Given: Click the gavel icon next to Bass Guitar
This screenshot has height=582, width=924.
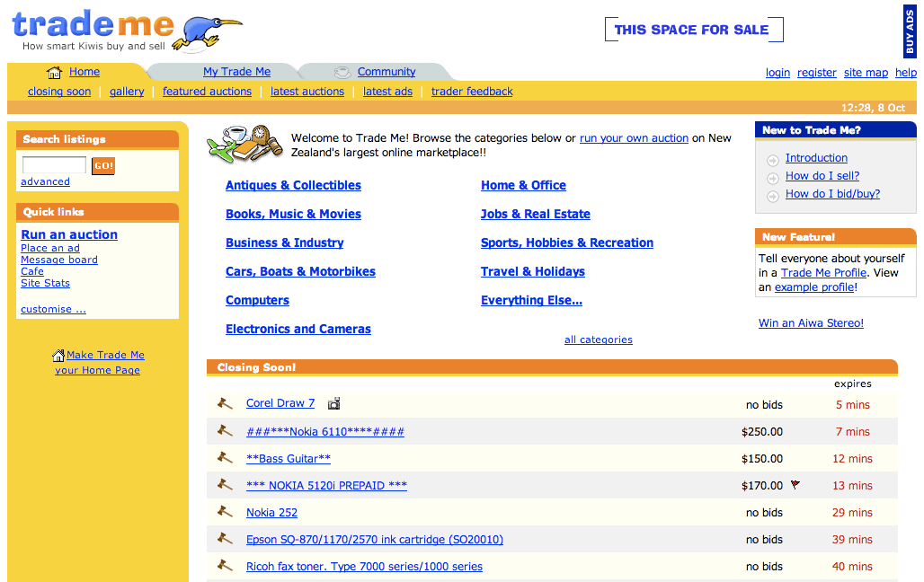Looking at the screenshot, I should pyautogui.click(x=225, y=458).
